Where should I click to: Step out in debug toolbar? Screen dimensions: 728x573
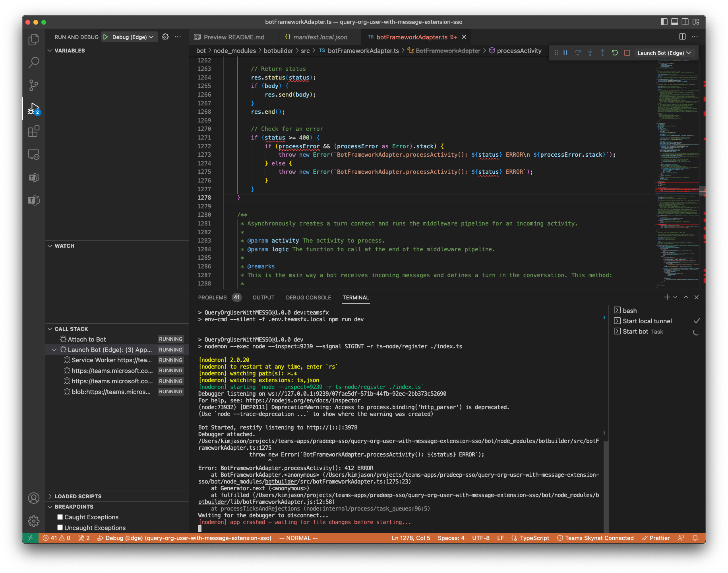(602, 53)
